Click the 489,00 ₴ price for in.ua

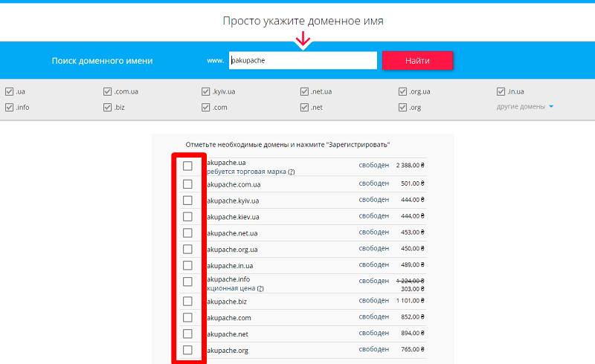[413, 265]
